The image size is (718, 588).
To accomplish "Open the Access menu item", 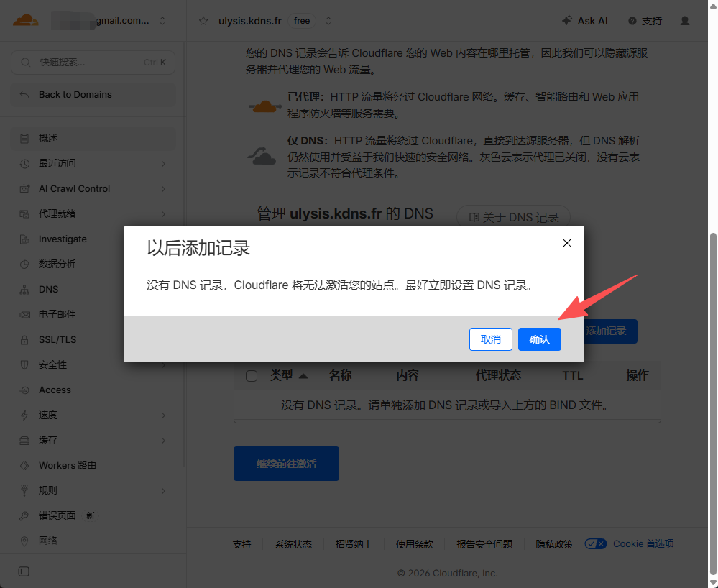I will coord(93,390).
